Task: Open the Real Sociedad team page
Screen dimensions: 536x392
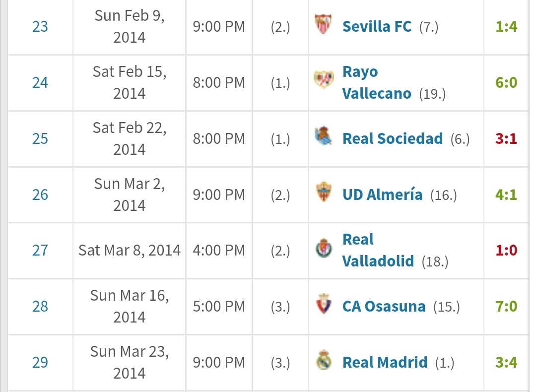Action: pyautogui.click(x=392, y=138)
